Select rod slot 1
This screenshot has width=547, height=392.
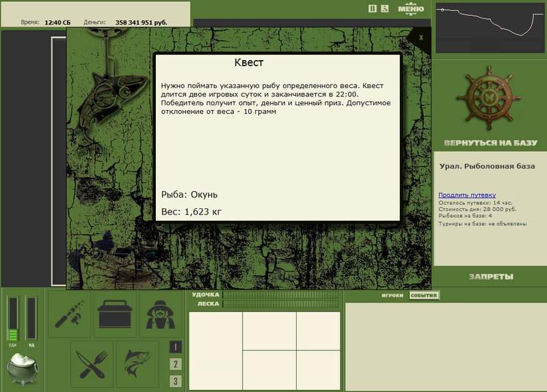(x=176, y=347)
